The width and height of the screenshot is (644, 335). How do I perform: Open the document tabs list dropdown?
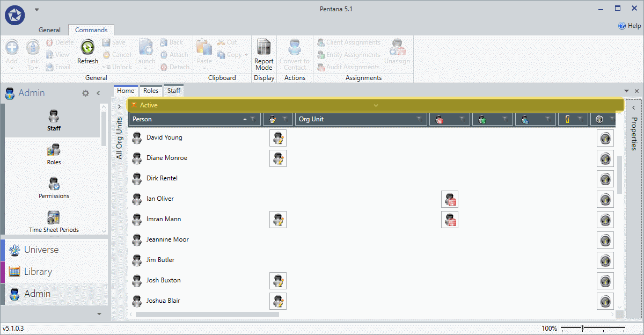(x=626, y=91)
